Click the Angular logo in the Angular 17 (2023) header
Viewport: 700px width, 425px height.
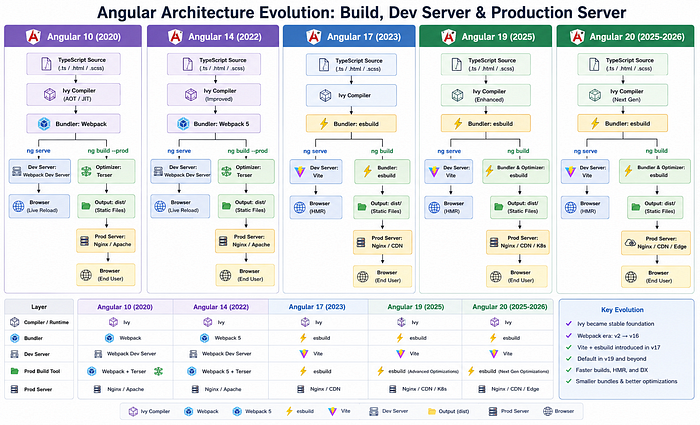314,37
